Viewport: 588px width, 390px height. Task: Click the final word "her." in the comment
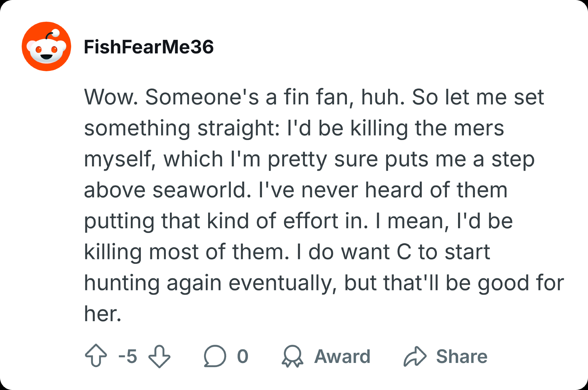click(x=103, y=314)
